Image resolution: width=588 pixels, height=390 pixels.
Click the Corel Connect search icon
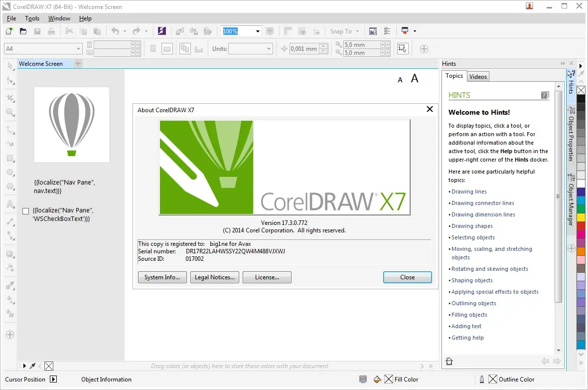[161, 31]
